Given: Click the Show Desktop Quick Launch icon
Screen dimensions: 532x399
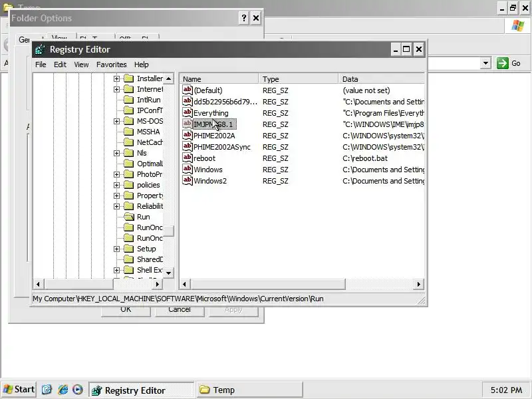Looking at the screenshot, I should (47, 390).
